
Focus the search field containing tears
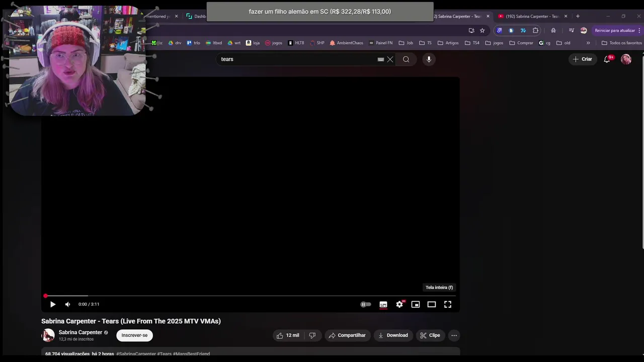298,59
